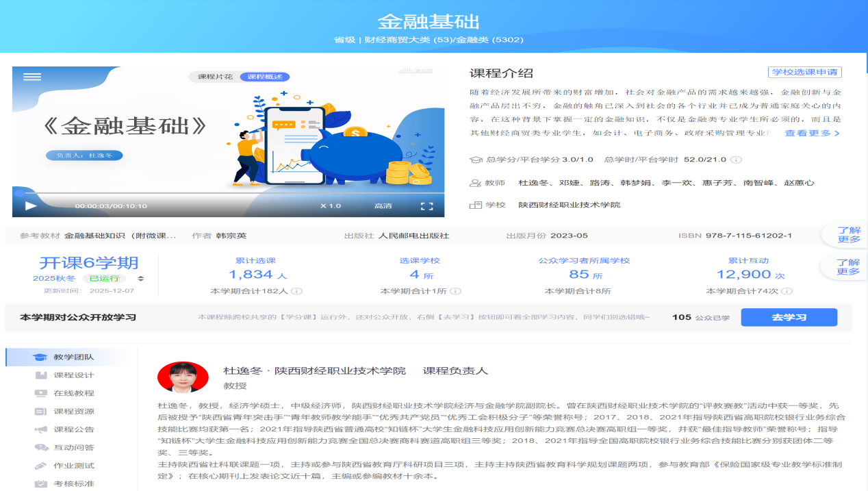Click the 课程公告 megaphone icon

coord(41,429)
